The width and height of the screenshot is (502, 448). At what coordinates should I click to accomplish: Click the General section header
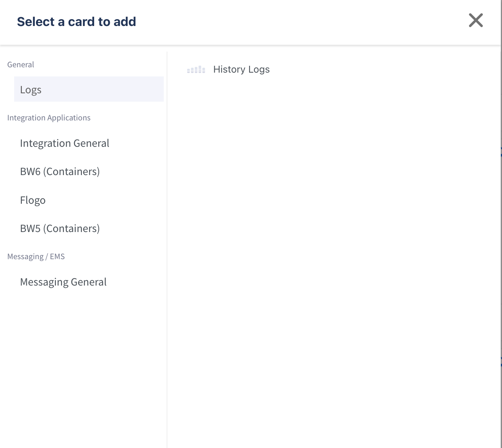[21, 65]
